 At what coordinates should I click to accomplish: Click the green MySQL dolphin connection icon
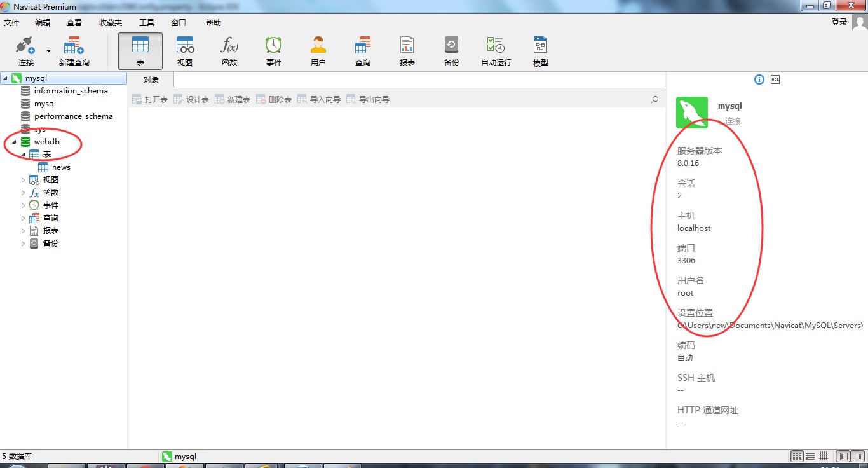coord(692,113)
